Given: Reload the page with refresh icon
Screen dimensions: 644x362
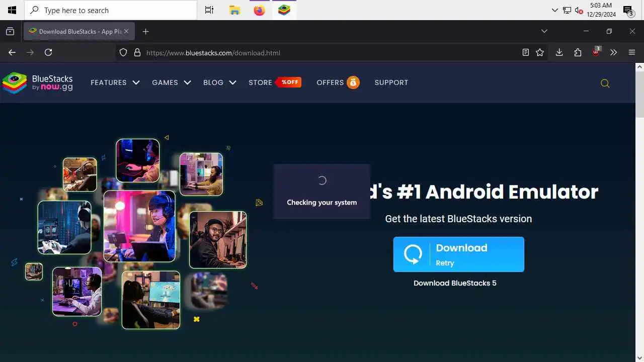Looking at the screenshot, I should click(48, 52).
